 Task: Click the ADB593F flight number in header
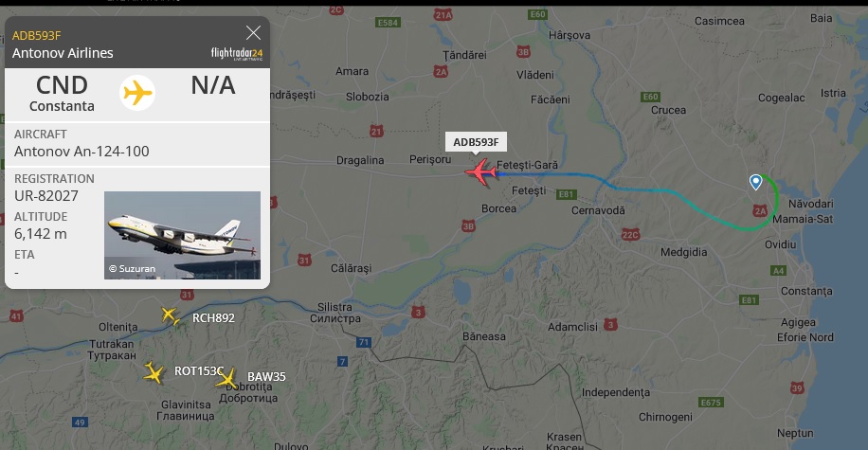[x=37, y=35]
